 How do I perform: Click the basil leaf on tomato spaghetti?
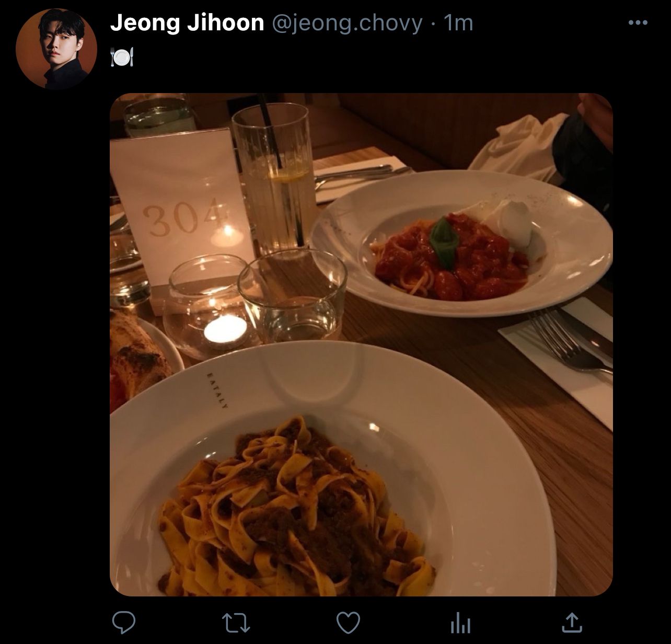tap(444, 241)
